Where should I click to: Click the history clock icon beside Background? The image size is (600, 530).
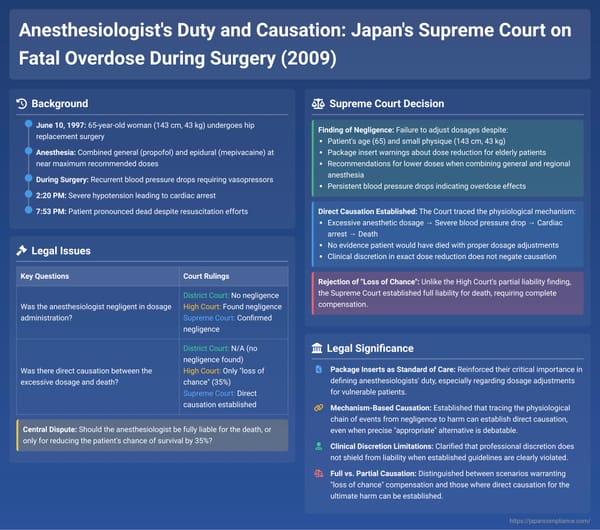tap(23, 104)
